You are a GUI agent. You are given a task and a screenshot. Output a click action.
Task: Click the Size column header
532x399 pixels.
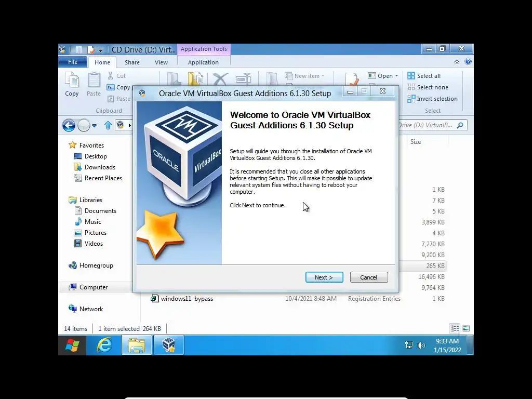[416, 142]
